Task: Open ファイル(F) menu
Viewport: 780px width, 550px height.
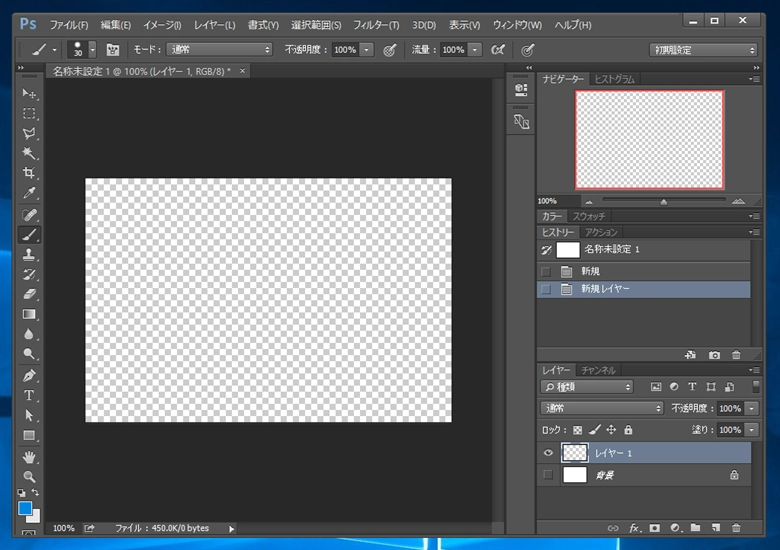Action: click(x=69, y=25)
